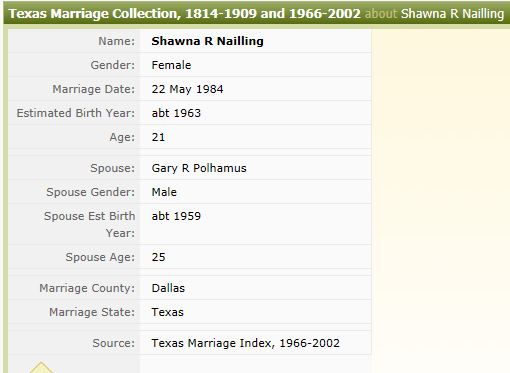Screen dimensions: 510x373
Task: Click the age value 21
Action: (x=158, y=137)
